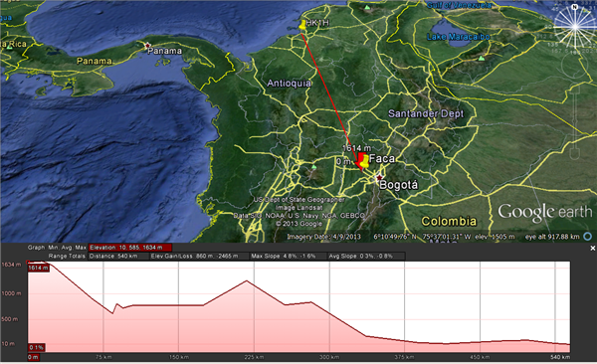Click the faint pan joystick circle
Image resolution: width=597 pixels, height=364 pixels.
point(574,67)
